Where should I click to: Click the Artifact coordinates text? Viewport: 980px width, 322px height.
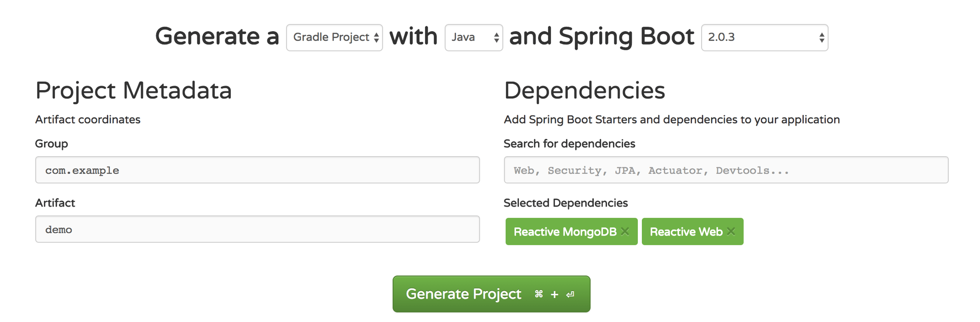pos(88,120)
